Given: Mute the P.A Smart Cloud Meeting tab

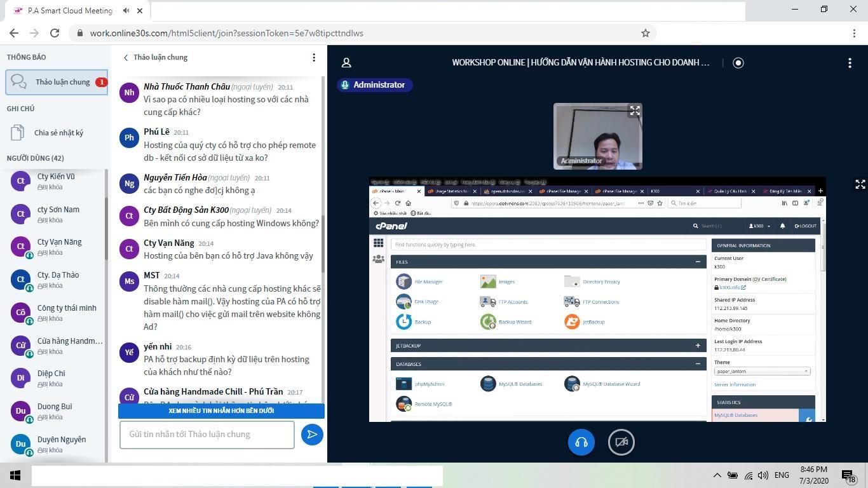Looking at the screenshot, I should (x=126, y=11).
